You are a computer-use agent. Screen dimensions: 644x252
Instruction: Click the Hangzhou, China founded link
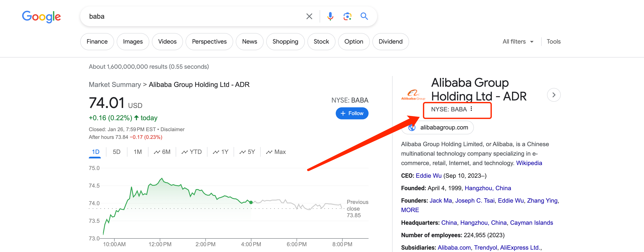488,188
